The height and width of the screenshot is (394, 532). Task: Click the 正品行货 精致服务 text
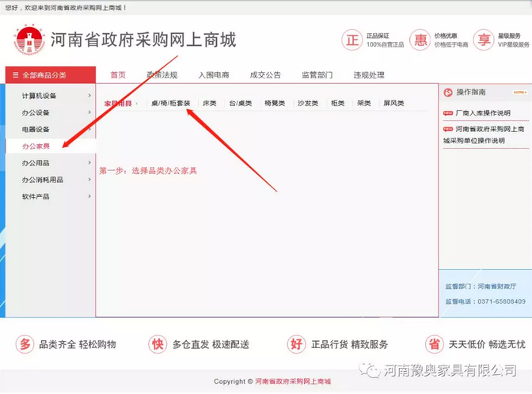pos(349,344)
